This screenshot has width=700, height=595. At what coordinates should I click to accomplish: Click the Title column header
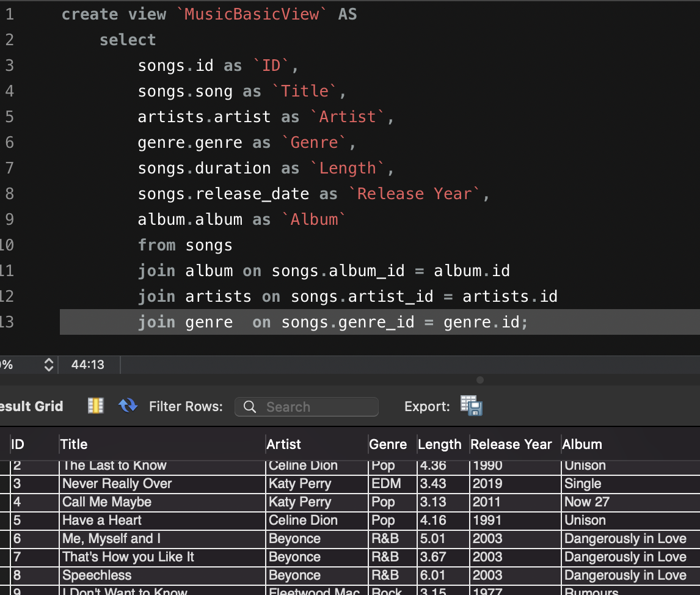coord(162,444)
